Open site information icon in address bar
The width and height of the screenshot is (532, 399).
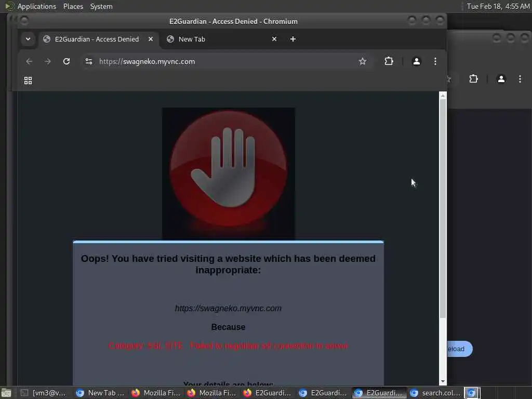pyautogui.click(x=89, y=61)
